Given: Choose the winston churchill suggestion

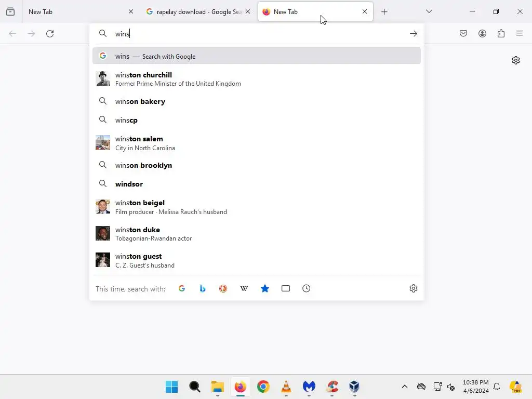Looking at the screenshot, I should pyautogui.click(x=257, y=79).
